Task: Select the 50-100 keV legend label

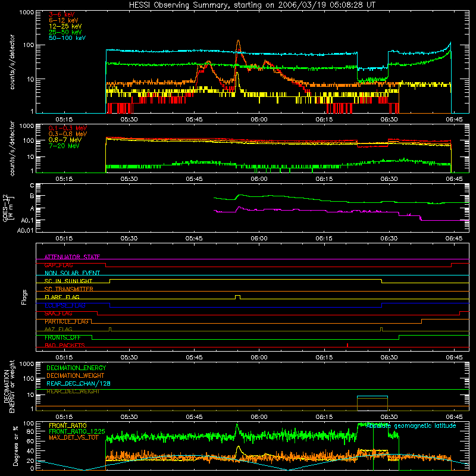Action: pyautogui.click(x=67, y=38)
